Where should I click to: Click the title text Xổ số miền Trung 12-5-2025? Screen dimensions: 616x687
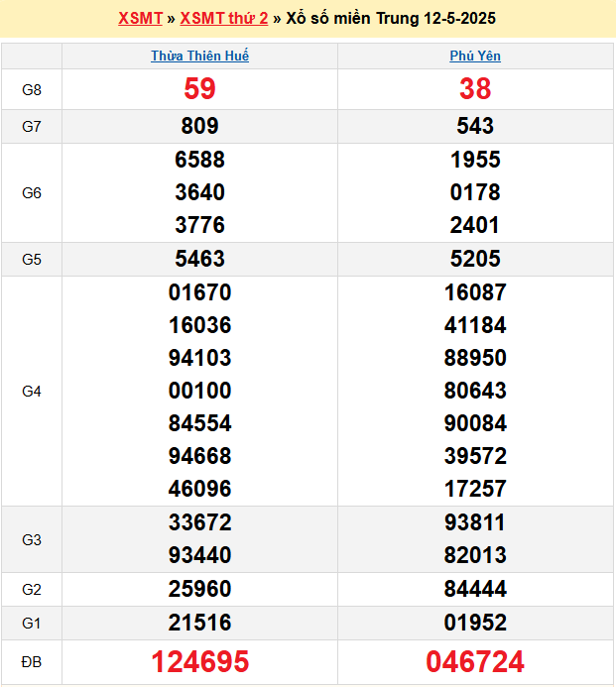tap(391, 18)
